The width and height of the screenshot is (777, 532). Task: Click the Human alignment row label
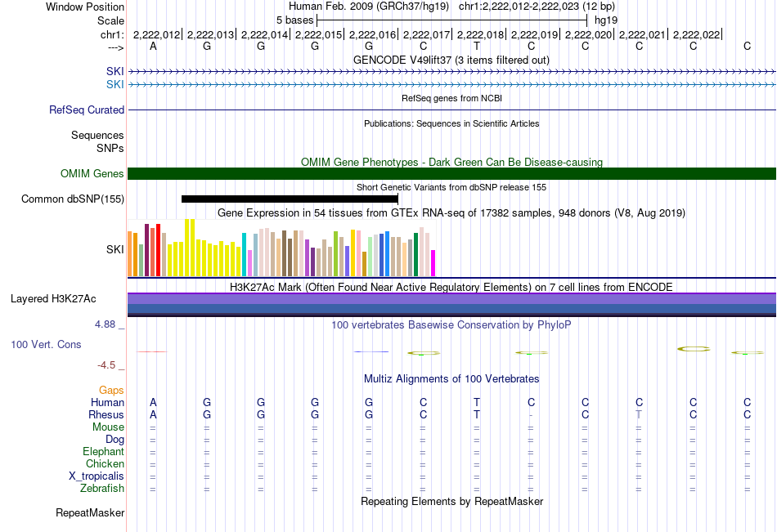[107, 402]
